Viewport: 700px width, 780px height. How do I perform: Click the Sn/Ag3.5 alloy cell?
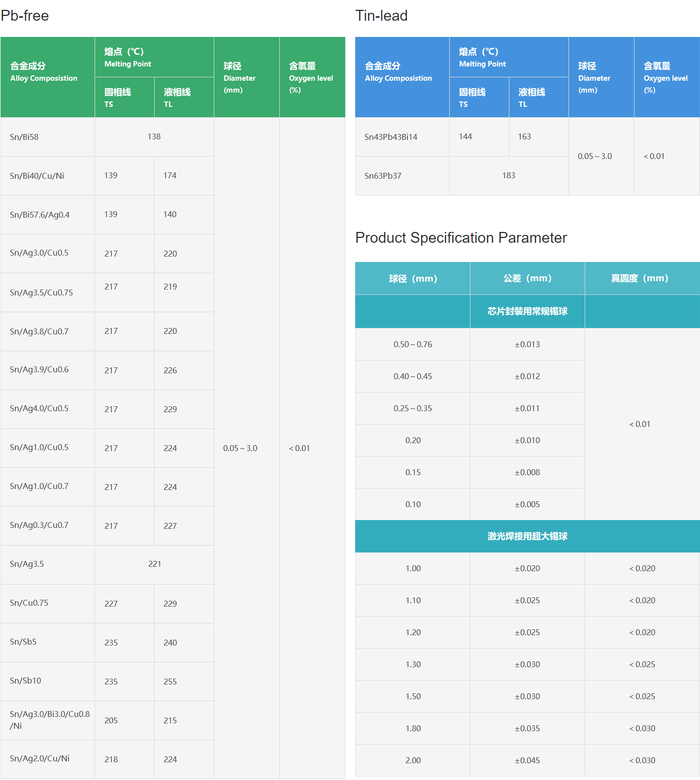27,564
